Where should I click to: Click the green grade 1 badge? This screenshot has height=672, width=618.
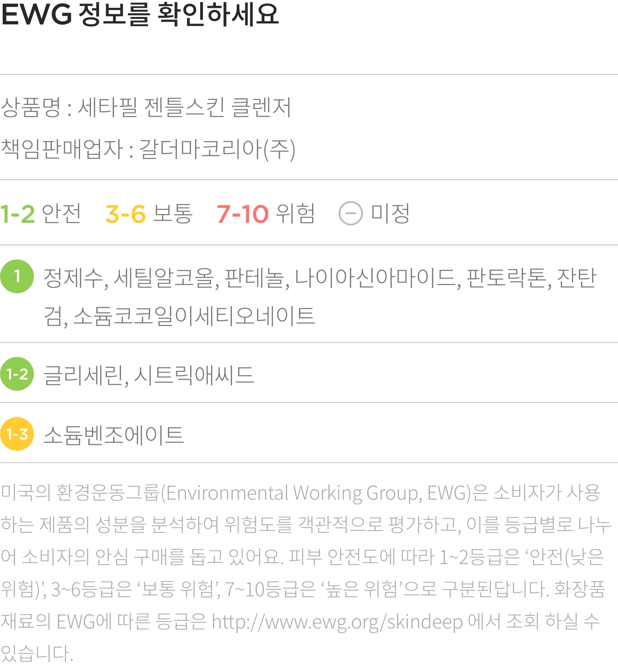17,276
